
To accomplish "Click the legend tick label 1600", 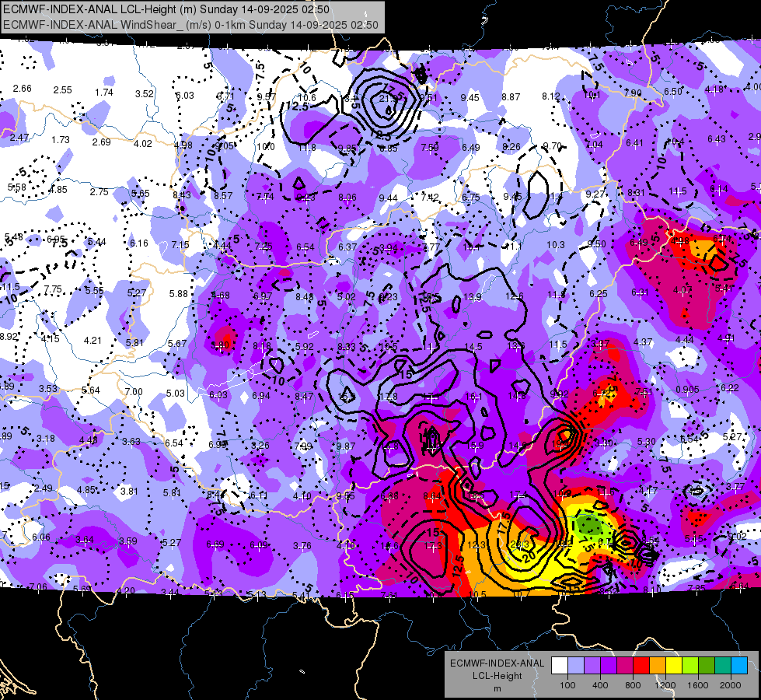I will [x=697, y=685].
